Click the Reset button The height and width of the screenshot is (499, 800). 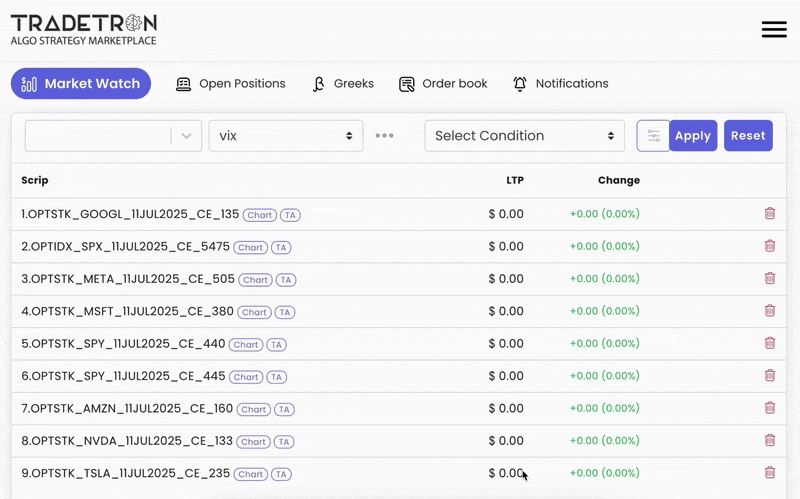[748, 136]
